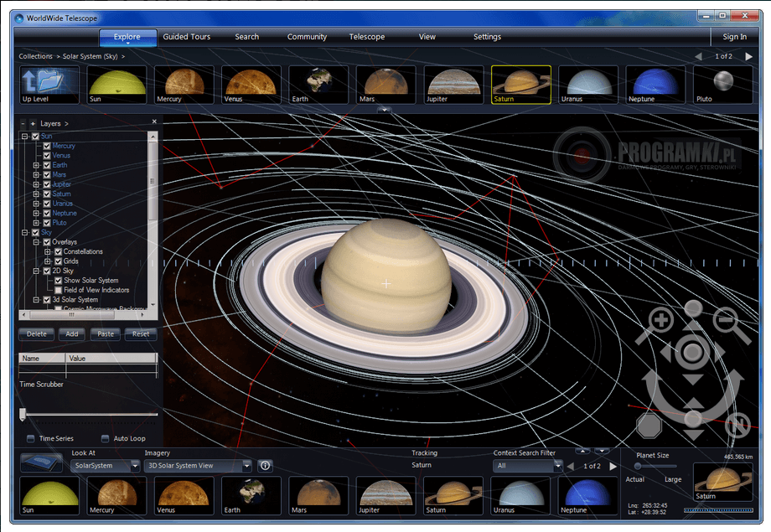This screenshot has height=532, width=771.
Task: Click the layer manager icon beside Look At
Action: [41, 463]
